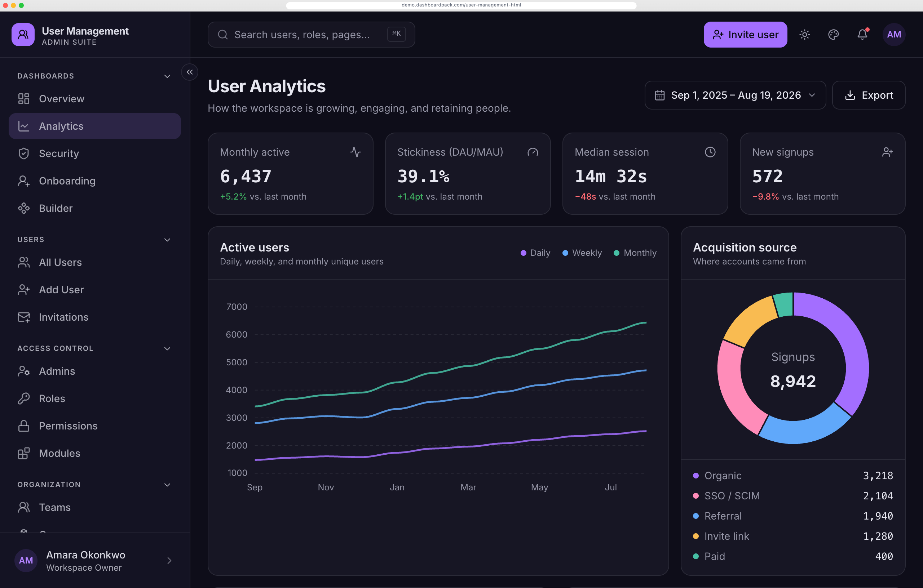
Task: Click the Permissions lock icon
Action: pyautogui.click(x=24, y=426)
